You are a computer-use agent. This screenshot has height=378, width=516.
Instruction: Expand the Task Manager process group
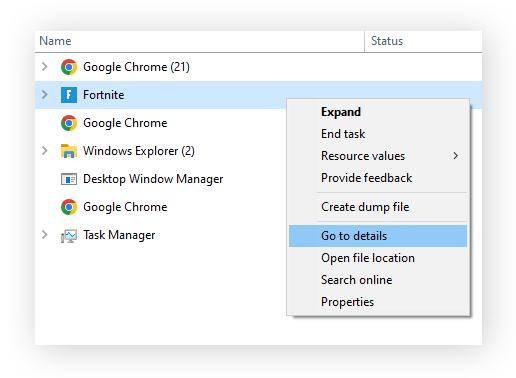[45, 235]
